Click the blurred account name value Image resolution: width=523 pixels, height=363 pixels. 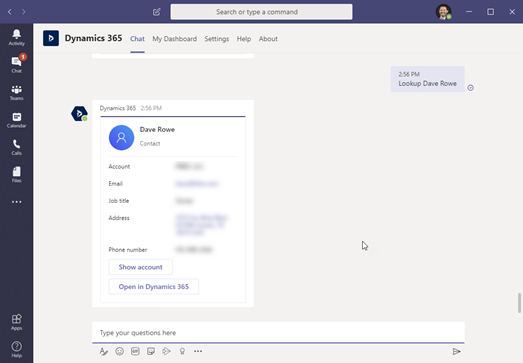click(x=189, y=166)
